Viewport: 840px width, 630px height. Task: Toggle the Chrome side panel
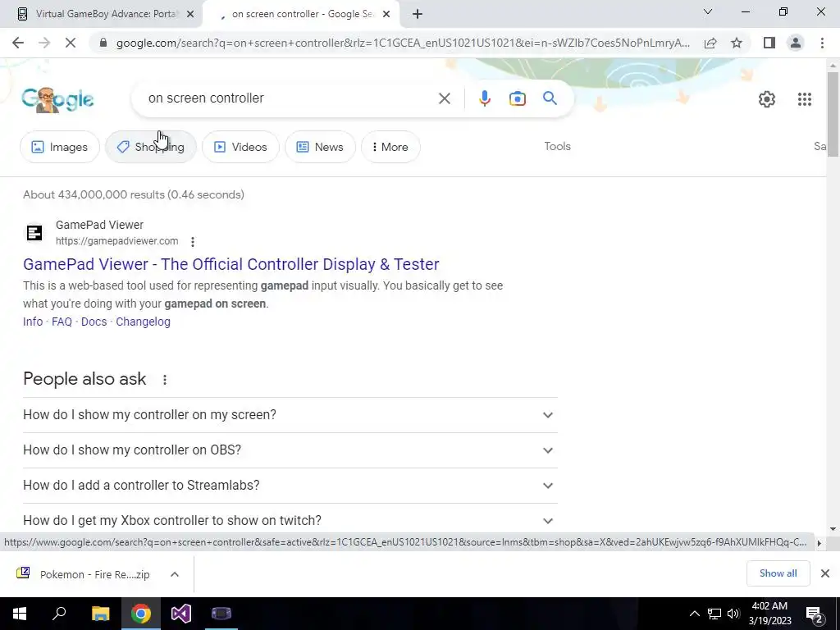click(x=769, y=43)
